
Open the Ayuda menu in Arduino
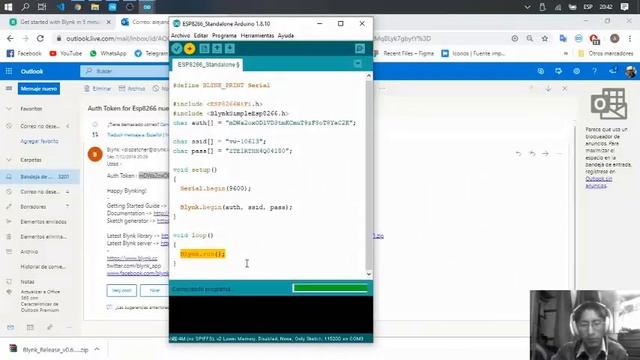pyautogui.click(x=286, y=36)
